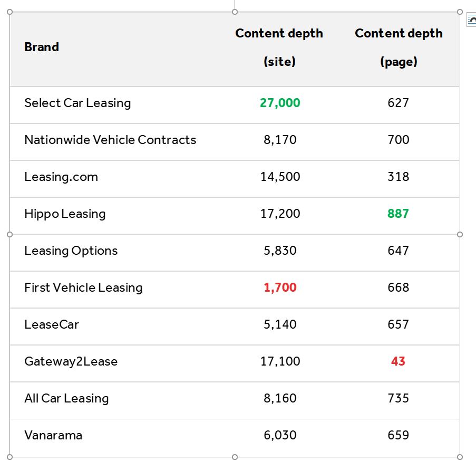Screen dimensions: 476x470
Task: Select the green 27,000 value
Action: [x=280, y=103]
